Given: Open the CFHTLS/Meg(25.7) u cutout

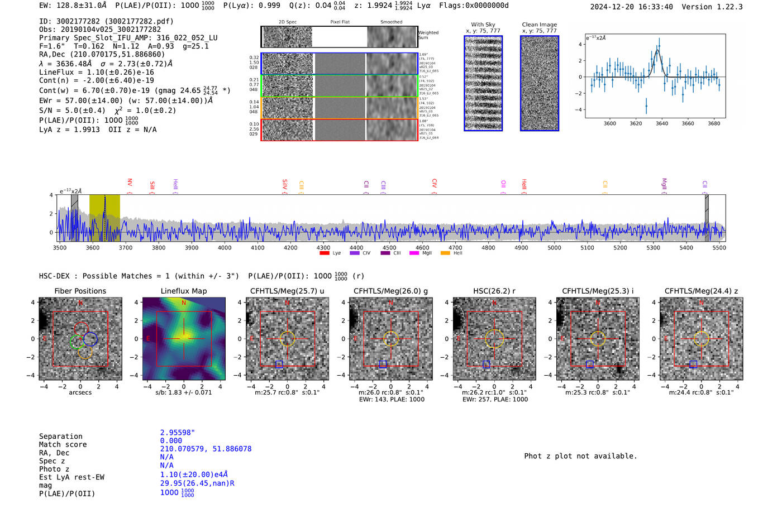Looking at the screenshot, I should 287,338.
